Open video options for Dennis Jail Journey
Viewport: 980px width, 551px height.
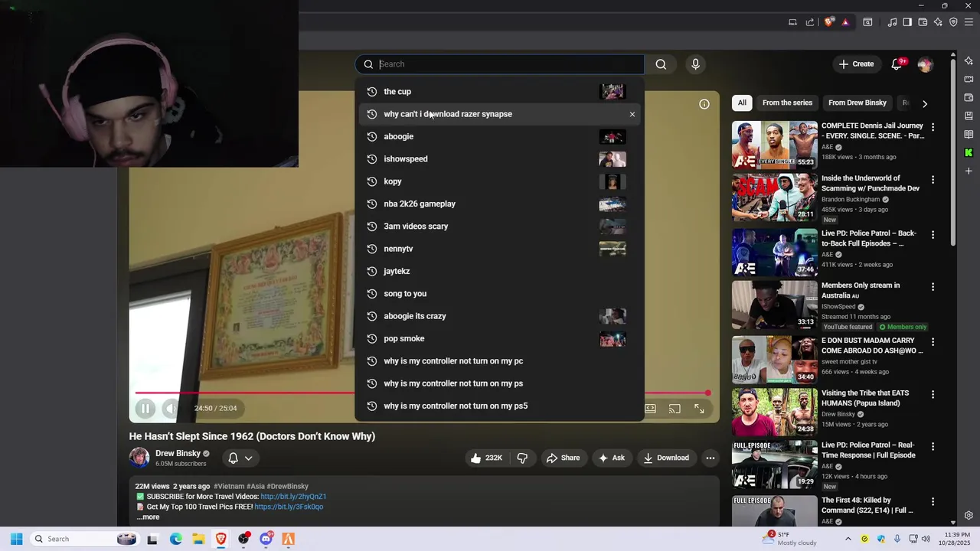(933, 126)
